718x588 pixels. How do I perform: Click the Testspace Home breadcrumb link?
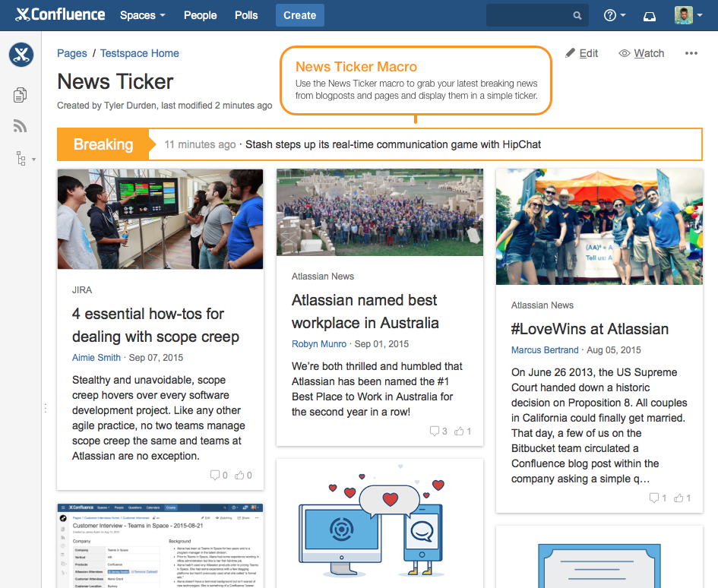pyautogui.click(x=140, y=53)
